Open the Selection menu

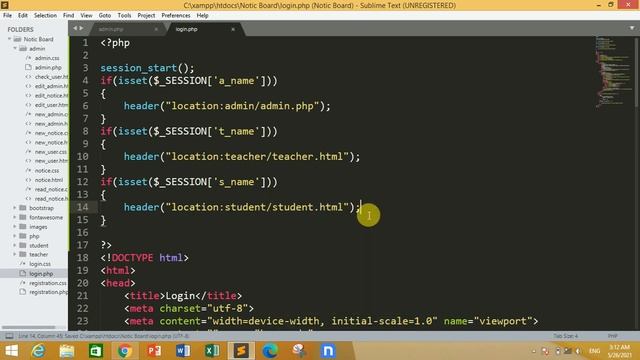click(45, 16)
